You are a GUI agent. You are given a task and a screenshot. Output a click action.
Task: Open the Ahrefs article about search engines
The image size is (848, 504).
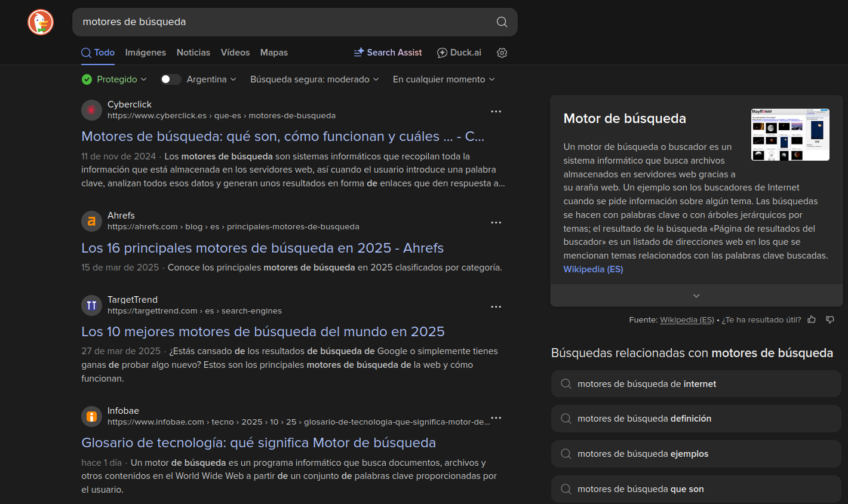click(x=263, y=248)
